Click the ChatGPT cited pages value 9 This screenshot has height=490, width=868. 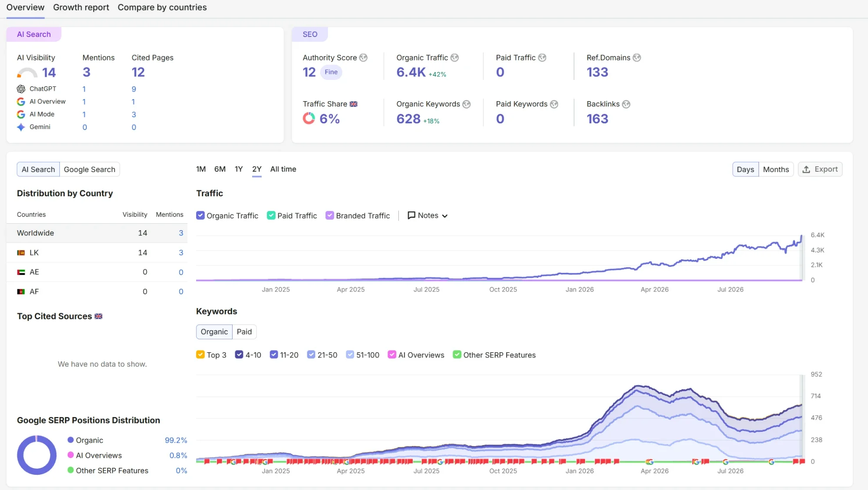pos(134,89)
